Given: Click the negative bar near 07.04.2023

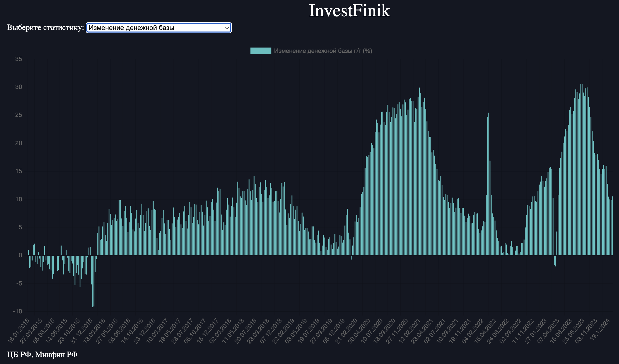Looking at the screenshot, I should point(555,261).
